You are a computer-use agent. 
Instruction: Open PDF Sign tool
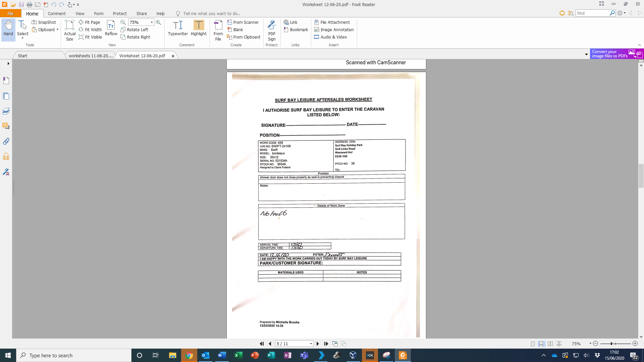coord(272,30)
